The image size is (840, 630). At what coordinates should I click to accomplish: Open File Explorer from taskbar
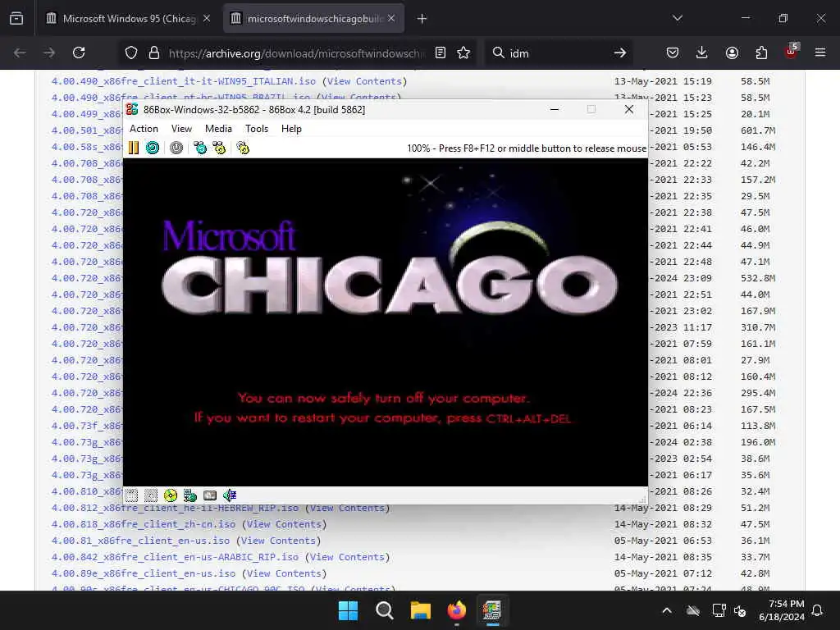(x=421, y=610)
